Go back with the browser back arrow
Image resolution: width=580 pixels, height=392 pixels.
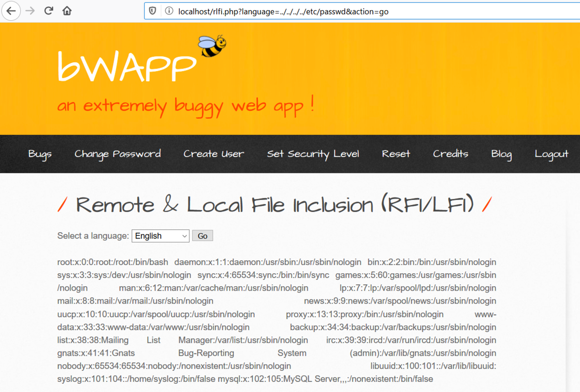coord(11,11)
